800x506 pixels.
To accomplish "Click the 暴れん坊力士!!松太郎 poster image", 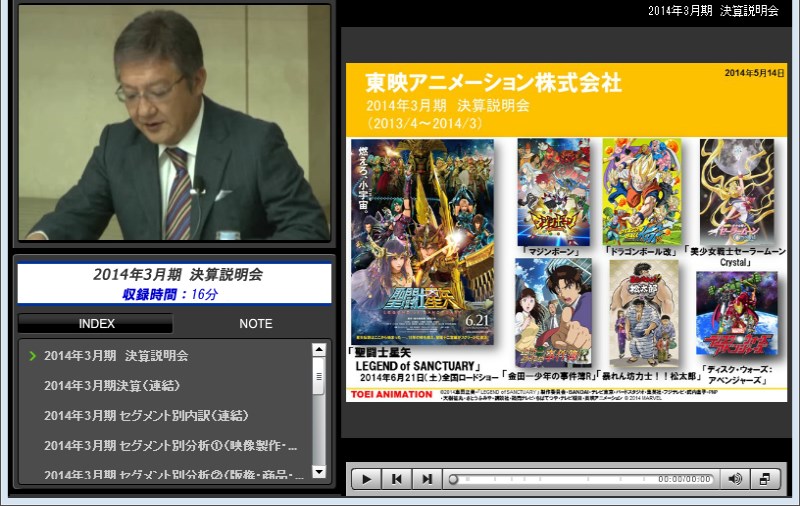I will pyautogui.click(x=644, y=313).
